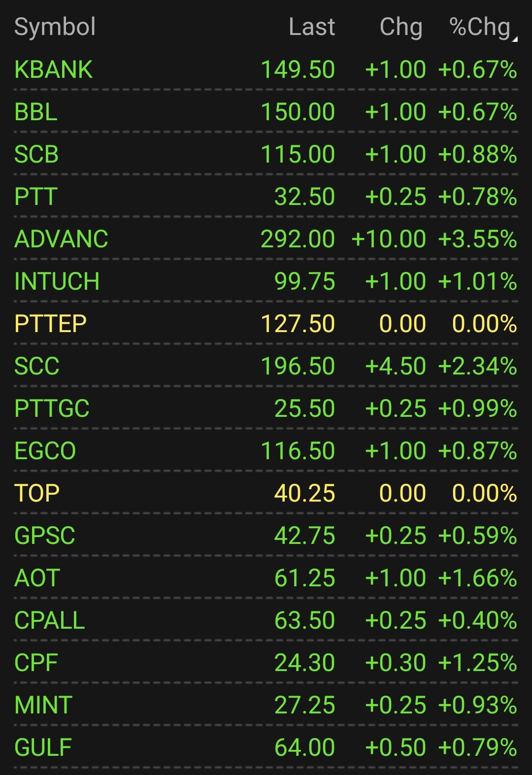Sort by the Last price header
The image size is (532, 775).
coord(312,27)
